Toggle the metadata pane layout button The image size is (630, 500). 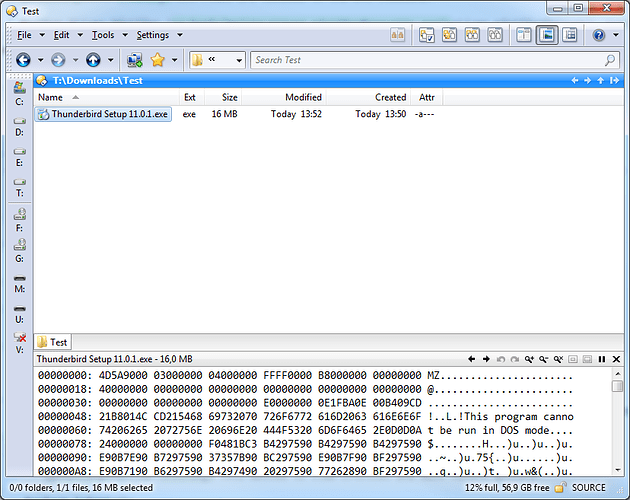click(x=570, y=35)
